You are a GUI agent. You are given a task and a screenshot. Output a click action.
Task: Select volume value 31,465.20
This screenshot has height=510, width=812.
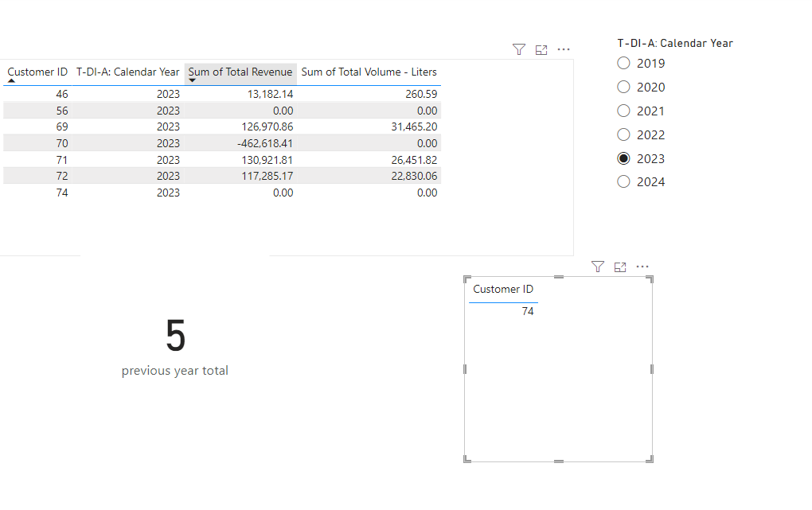[x=414, y=127]
